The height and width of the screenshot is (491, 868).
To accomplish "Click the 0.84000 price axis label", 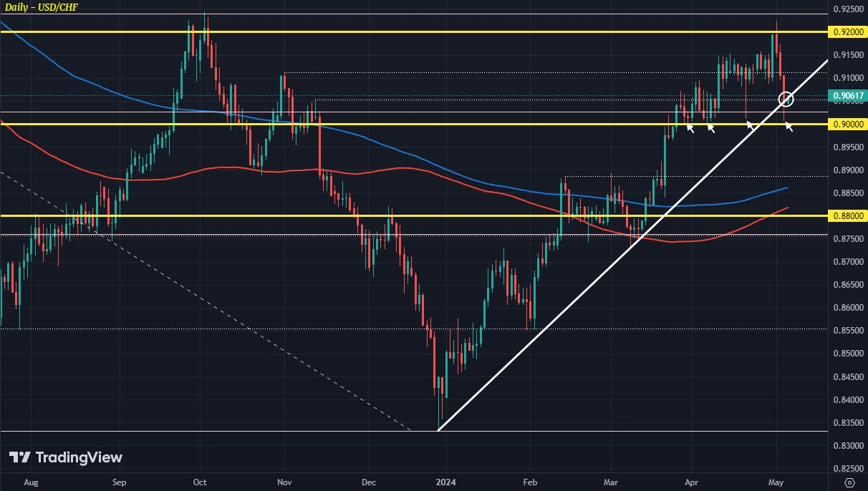I will pyautogui.click(x=848, y=399).
